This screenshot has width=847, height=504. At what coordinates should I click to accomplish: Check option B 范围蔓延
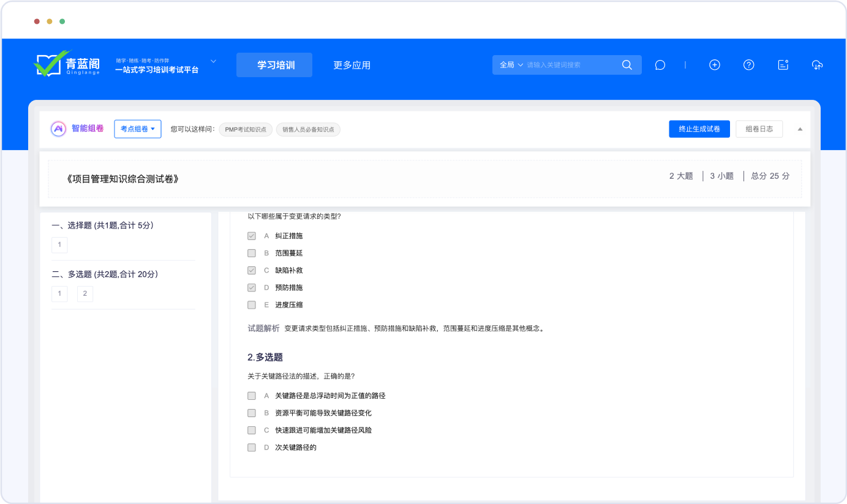click(x=252, y=253)
